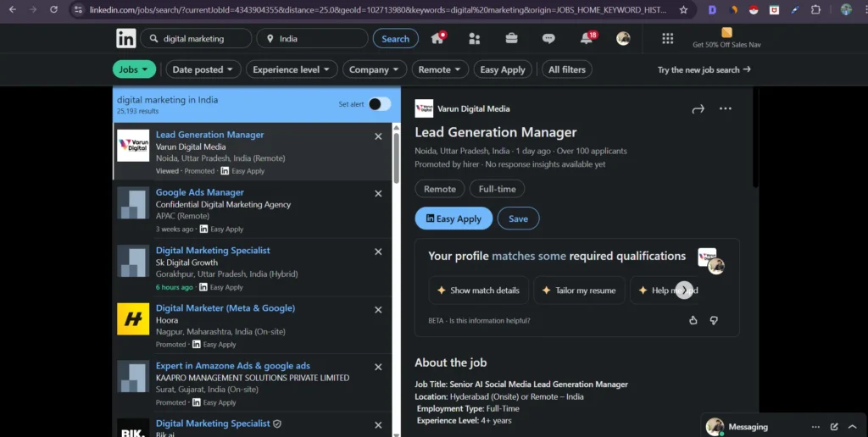Toggle the Easy Apply filter

(503, 69)
